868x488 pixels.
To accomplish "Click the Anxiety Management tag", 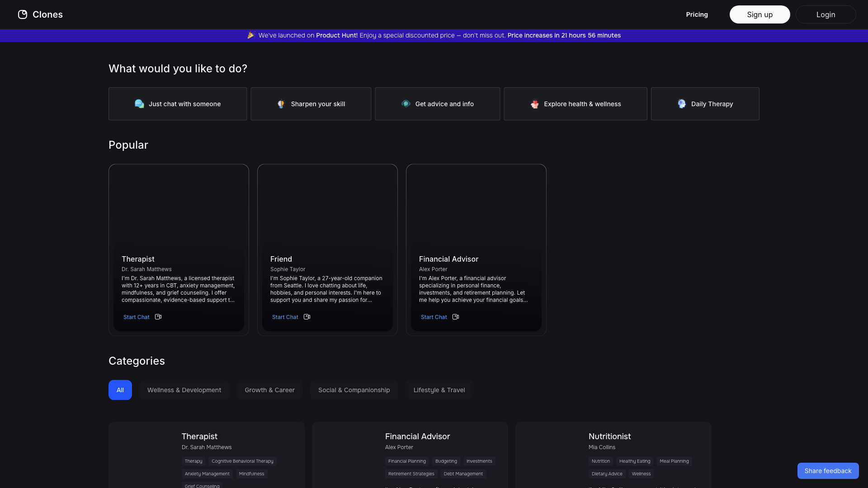I will 207,474.
